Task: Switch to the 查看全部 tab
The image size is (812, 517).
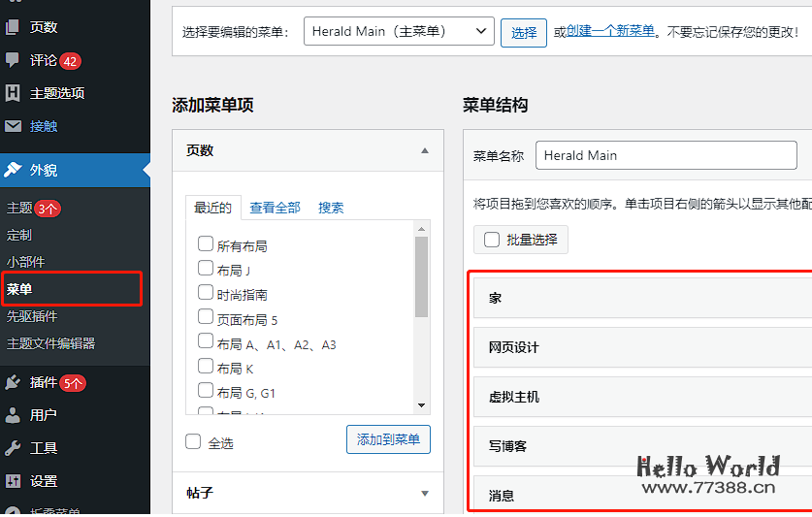Action: click(x=275, y=208)
